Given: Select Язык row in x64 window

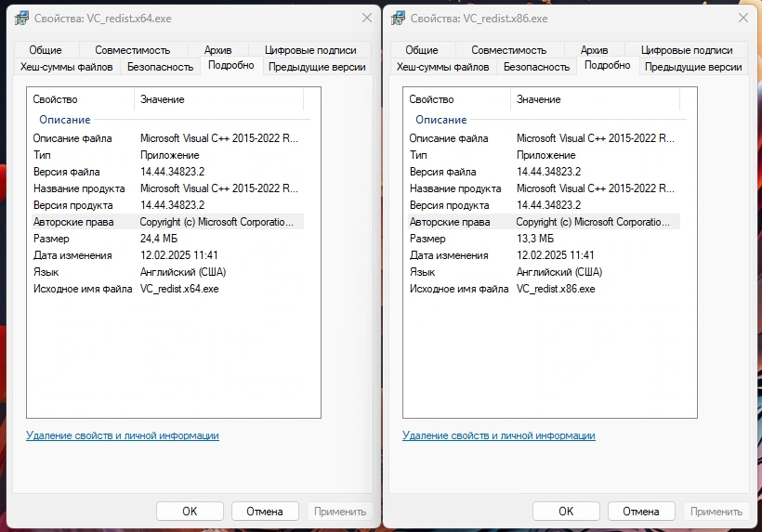Looking at the screenshot, I should [167, 272].
